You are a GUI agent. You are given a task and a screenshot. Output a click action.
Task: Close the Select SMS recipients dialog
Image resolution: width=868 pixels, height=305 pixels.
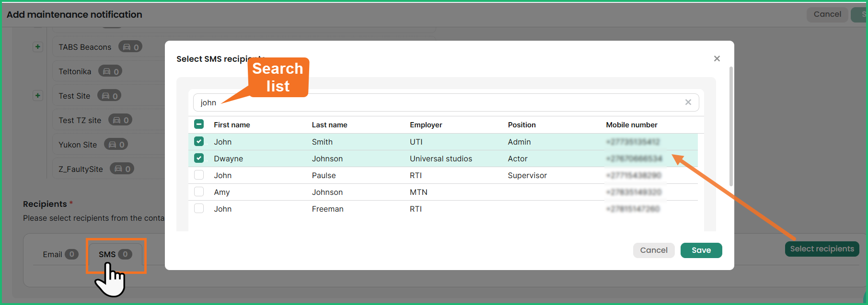tap(717, 58)
